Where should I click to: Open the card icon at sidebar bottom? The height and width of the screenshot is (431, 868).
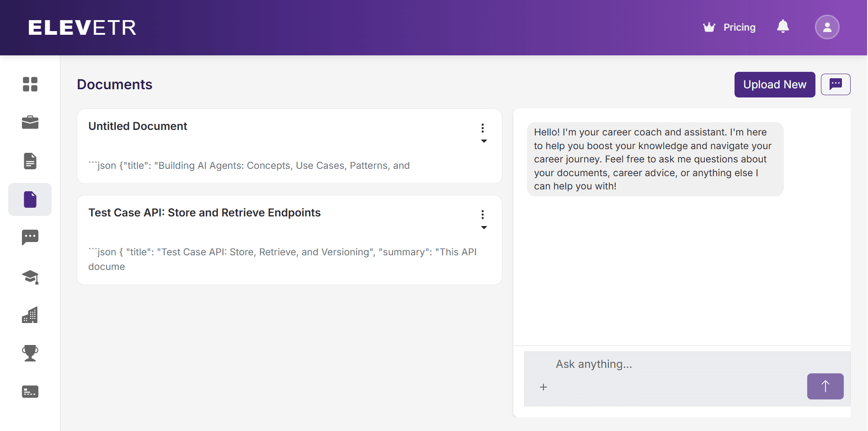(30, 392)
